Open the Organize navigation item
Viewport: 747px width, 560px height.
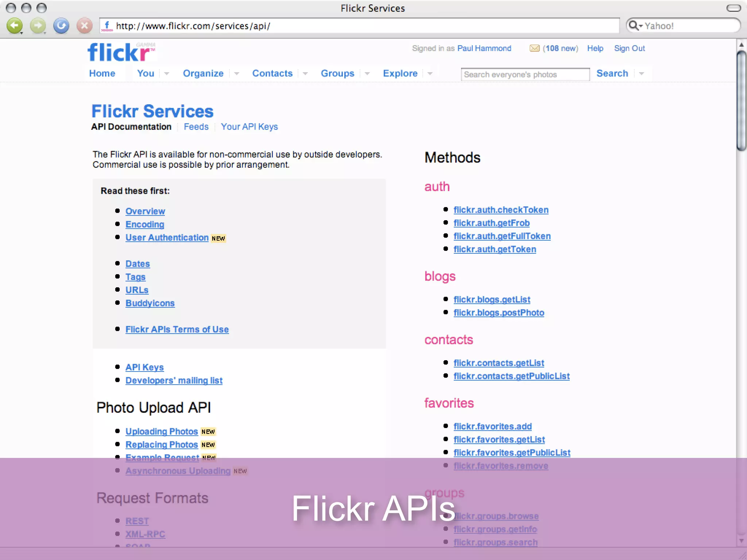point(203,73)
